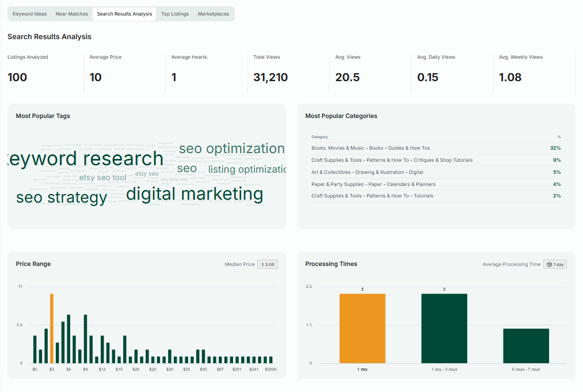The height and width of the screenshot is (392, 583).
Task: Switch to the Keyword Ideas tab
Action: point(29,14)
